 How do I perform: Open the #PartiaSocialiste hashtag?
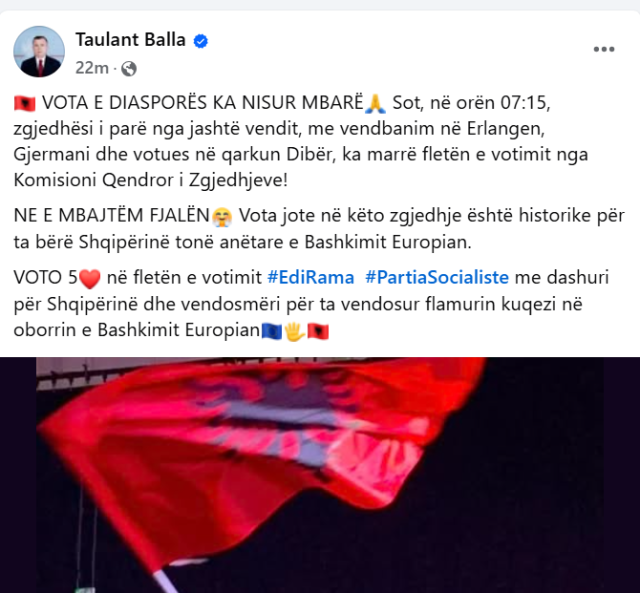[x=437, y=278]
